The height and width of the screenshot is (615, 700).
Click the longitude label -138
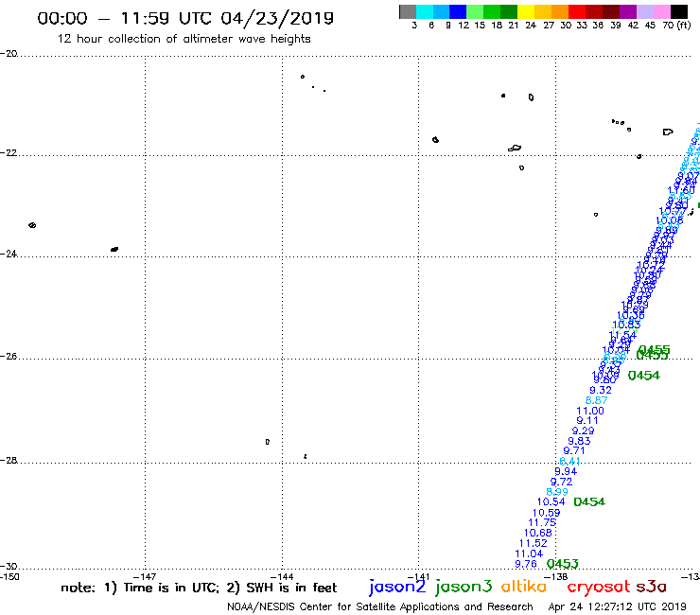(x=556, y=576)
